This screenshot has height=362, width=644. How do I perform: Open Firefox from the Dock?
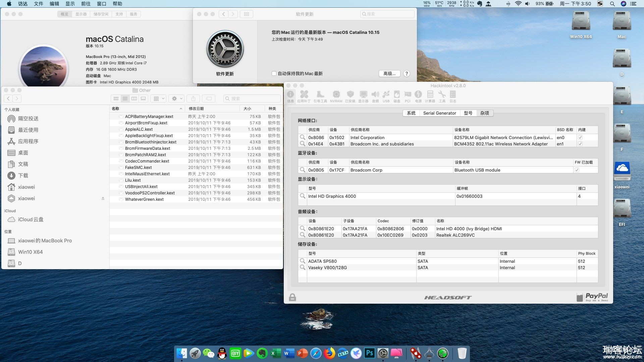pyautogui.click(x=329, y=353)
